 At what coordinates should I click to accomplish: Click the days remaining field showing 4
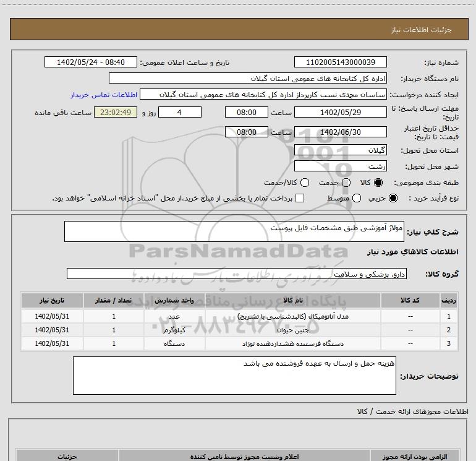tap(180, 112)
